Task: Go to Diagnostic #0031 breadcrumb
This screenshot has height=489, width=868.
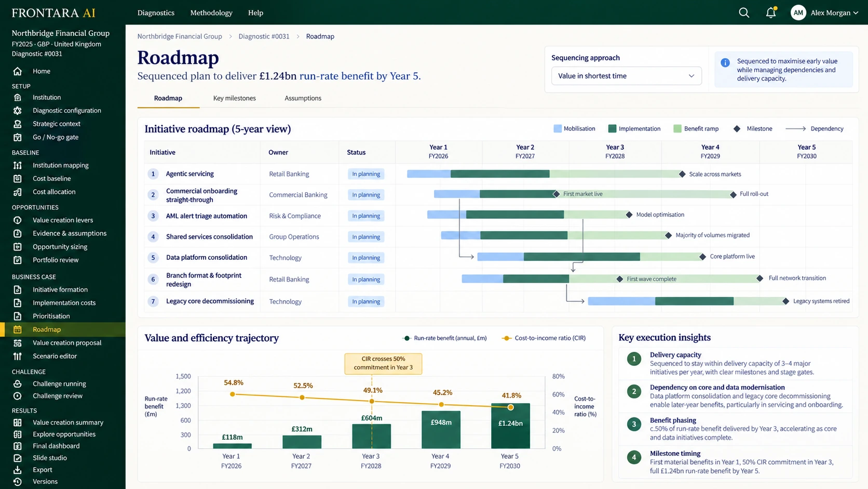Action: point(264,36)
